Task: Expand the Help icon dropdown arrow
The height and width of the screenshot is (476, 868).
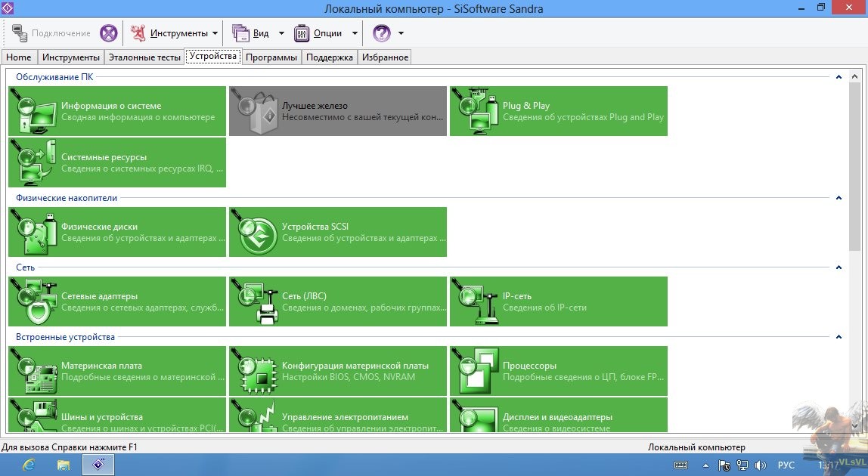Action: (x=401, y=33)
